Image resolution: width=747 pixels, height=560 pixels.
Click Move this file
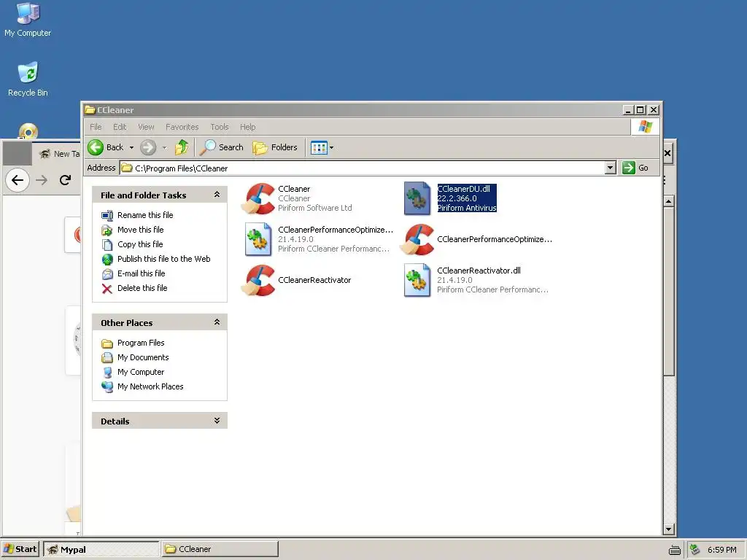coord(141,230)
